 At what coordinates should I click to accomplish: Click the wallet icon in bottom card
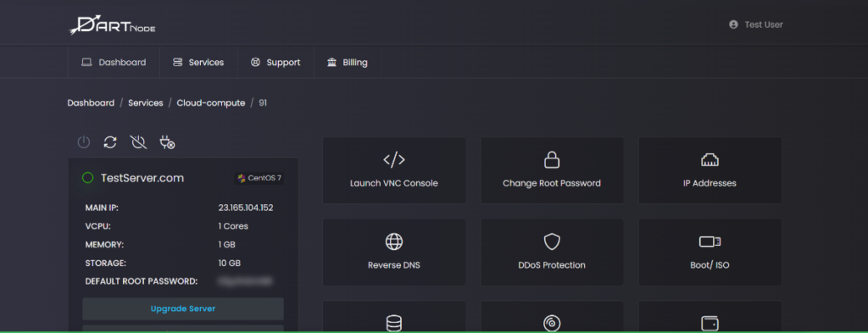(709, 325)
